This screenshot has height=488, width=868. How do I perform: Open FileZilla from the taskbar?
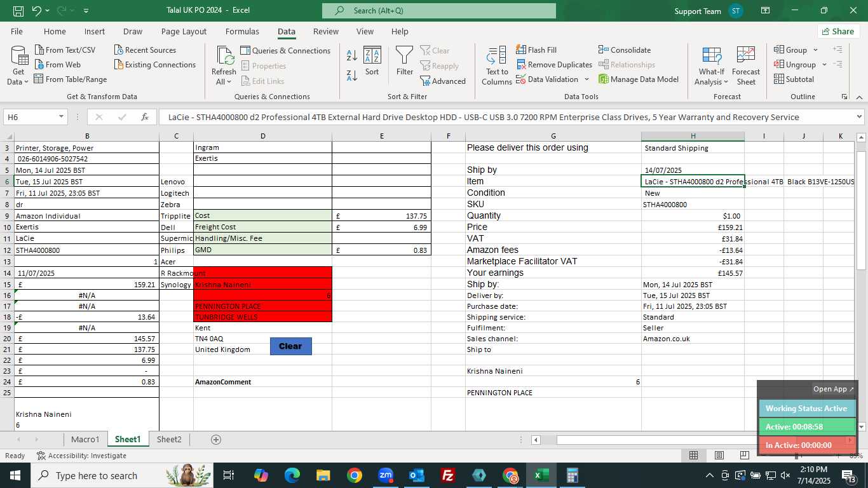pos(448,475)
